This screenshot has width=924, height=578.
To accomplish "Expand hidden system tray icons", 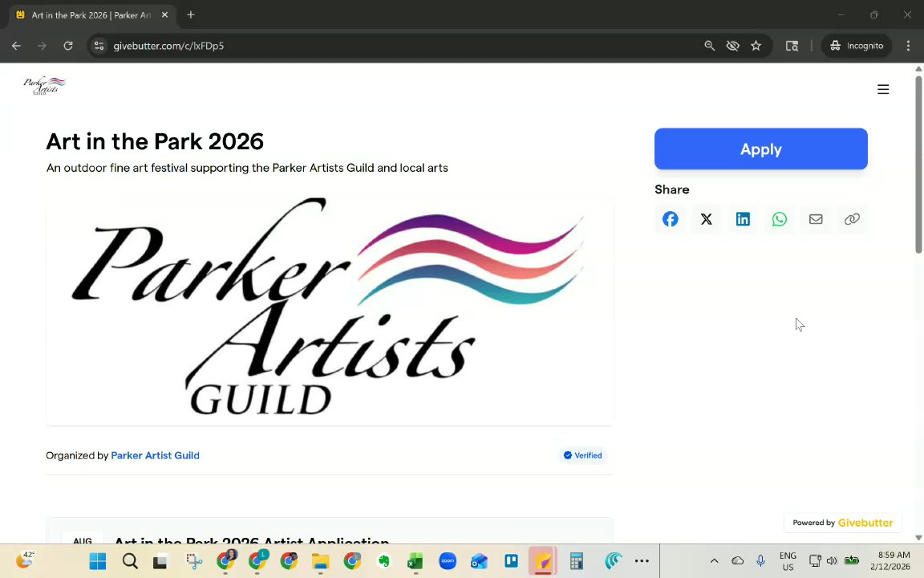I will [714, 561].
